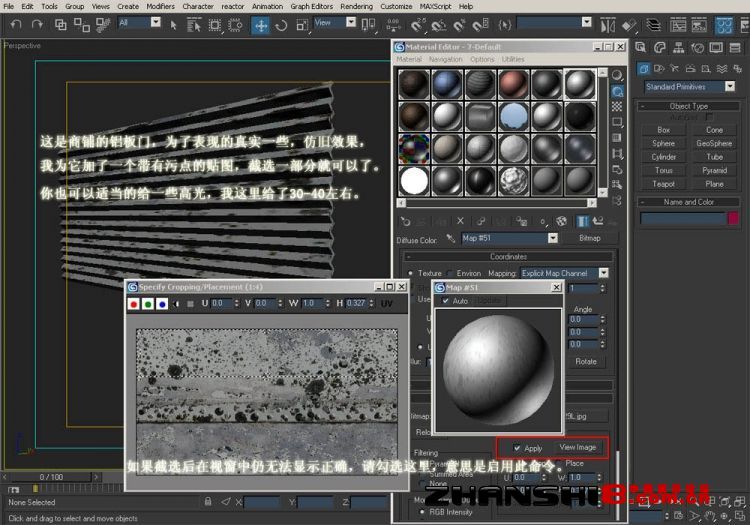The image size is (750, 525).
Task: Click the Undo arrow in main toolbar
Action: coord(16,24)
